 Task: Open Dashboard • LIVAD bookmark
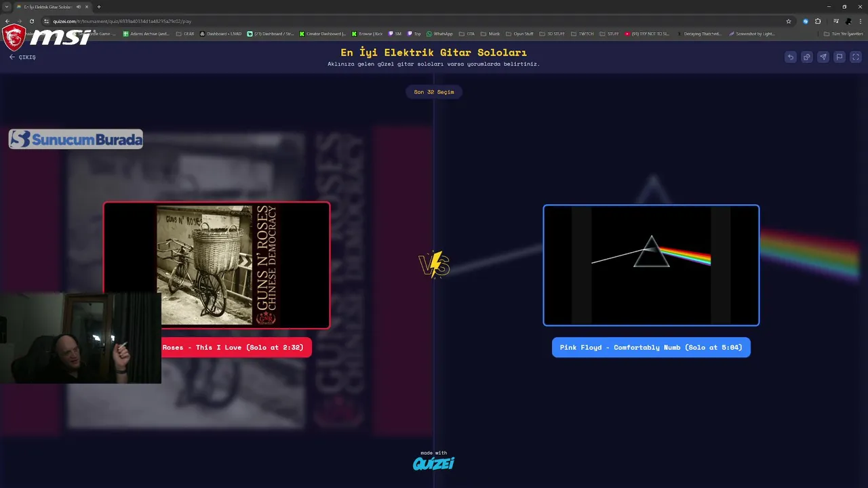[x=220, y=33]
